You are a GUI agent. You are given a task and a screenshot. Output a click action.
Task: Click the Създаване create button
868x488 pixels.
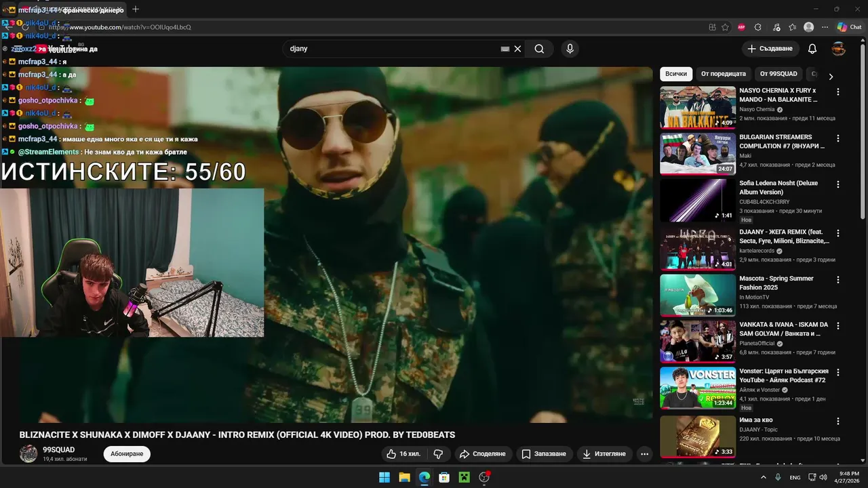(770, 49)
